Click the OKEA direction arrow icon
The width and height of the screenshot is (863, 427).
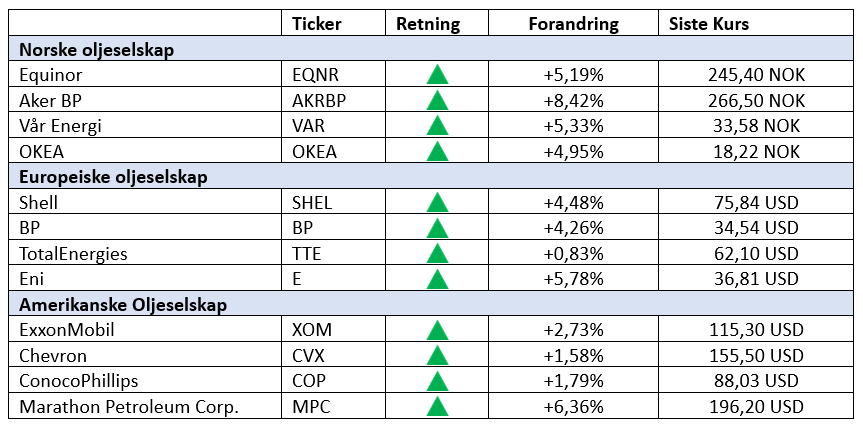(435, 152)
